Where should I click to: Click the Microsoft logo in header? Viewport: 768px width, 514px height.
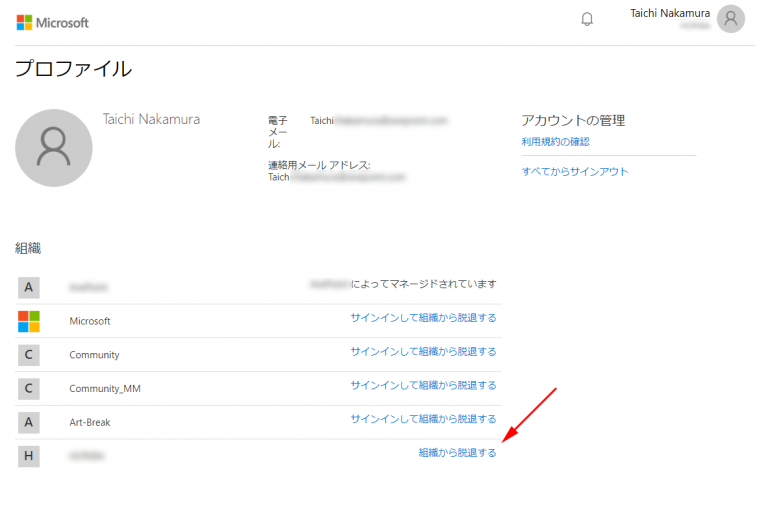click(x=53, y=22)
